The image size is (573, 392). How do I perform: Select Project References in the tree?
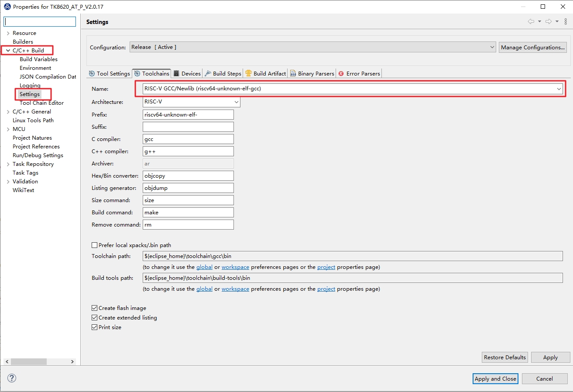(x=36, y=147)
